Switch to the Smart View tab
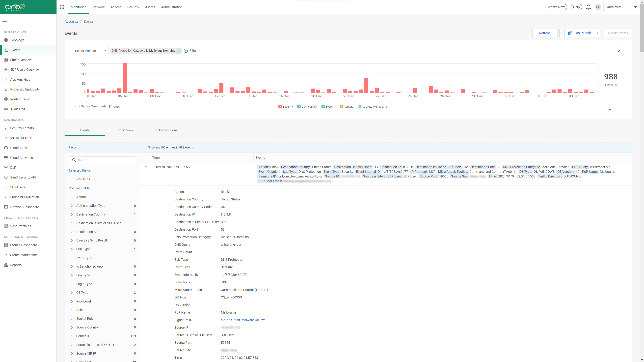Viewport: 644px width, 362px height. 125,130
